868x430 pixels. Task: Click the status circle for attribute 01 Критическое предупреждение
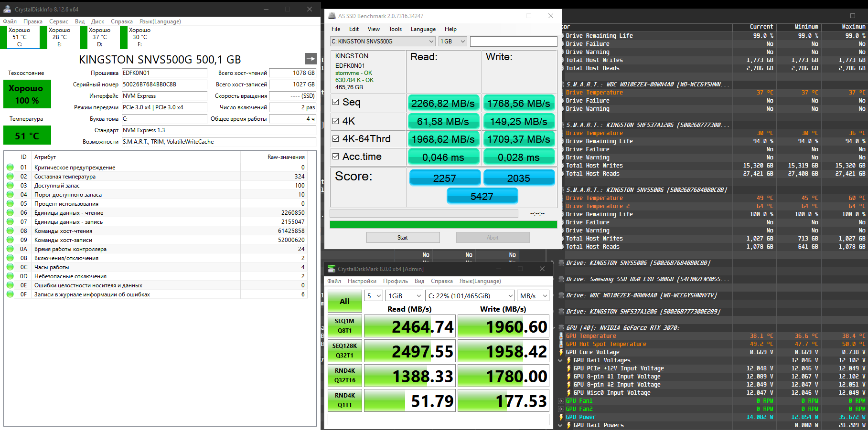click(x=10, y=168)
